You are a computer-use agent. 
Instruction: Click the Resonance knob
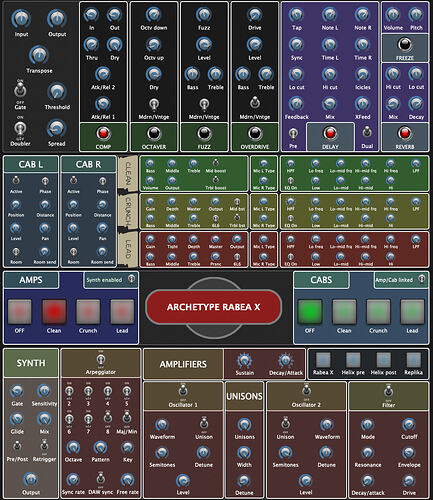tap(367, 453)
